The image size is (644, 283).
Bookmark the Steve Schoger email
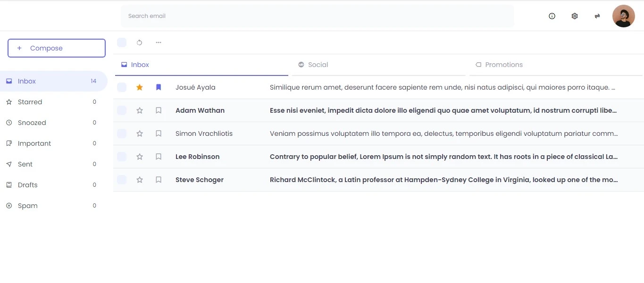pos(159,180)
